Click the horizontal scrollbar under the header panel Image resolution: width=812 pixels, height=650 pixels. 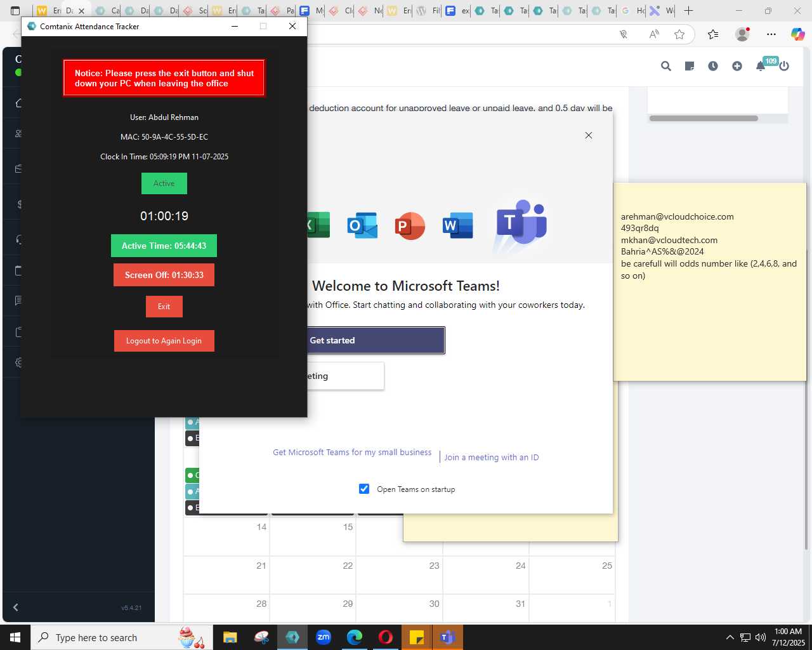[704, 118]
